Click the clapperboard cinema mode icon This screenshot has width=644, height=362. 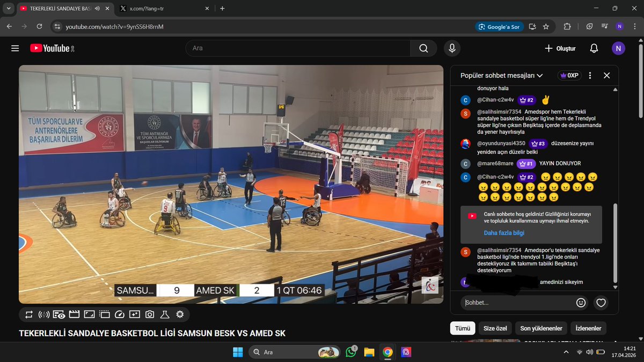pyautogui.click(x=74, y=314)
